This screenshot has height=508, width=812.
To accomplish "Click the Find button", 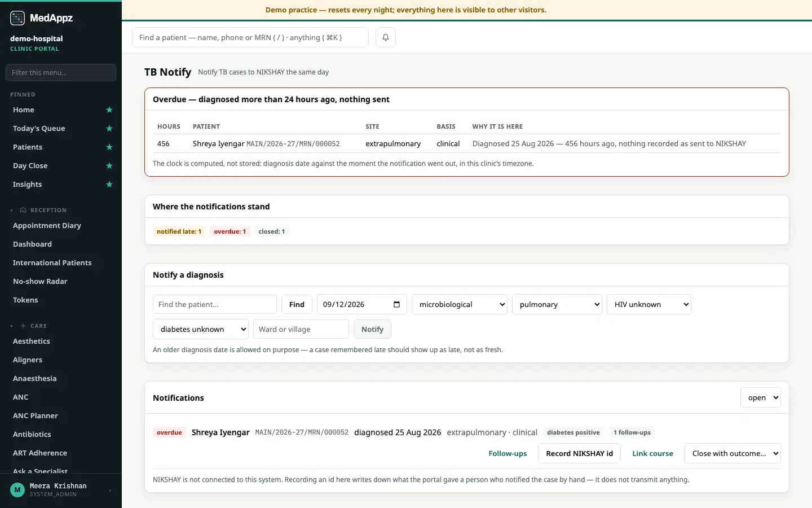I will (x=297, y=304).
